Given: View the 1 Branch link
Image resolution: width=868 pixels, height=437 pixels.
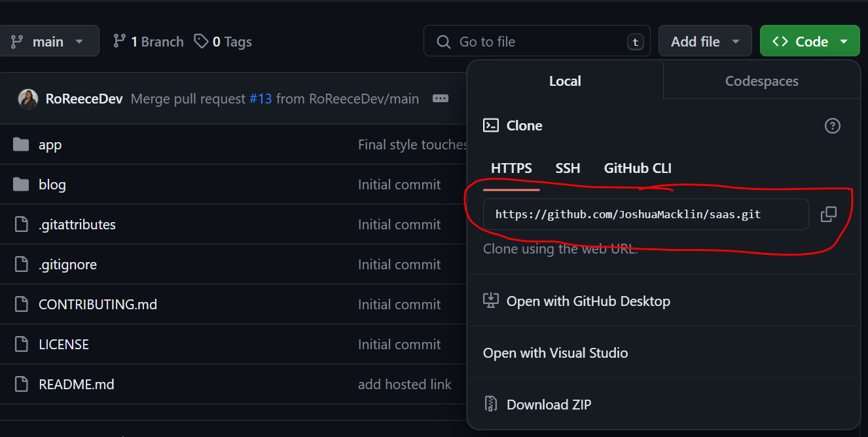Looking at the screenshot, I should pos(149,42).
